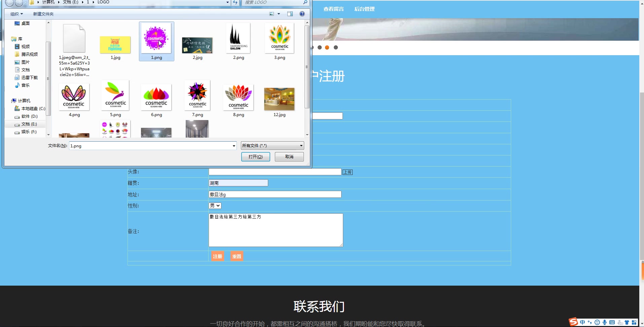The width and height of the screenshot is (644, 327).
Task: Click the 注册 submit button
Action: coord(218,256)
